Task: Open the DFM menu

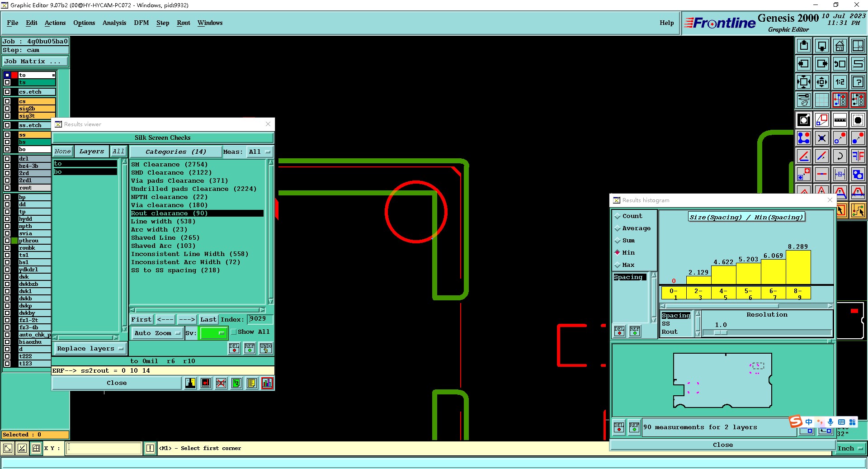Action: (x=141, y=23)
